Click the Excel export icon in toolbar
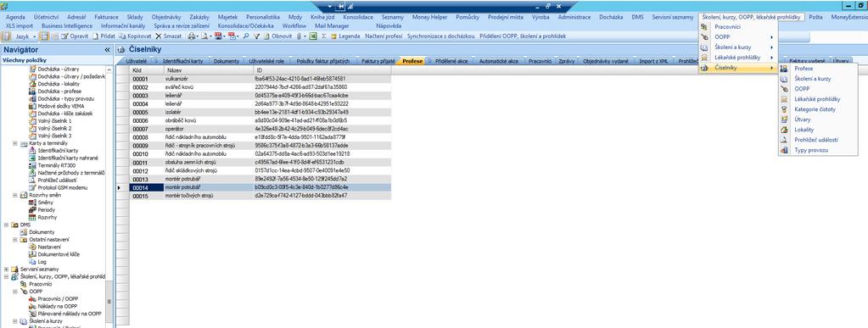This screenshot has height=328, width=868. click(x=313, y=36)
